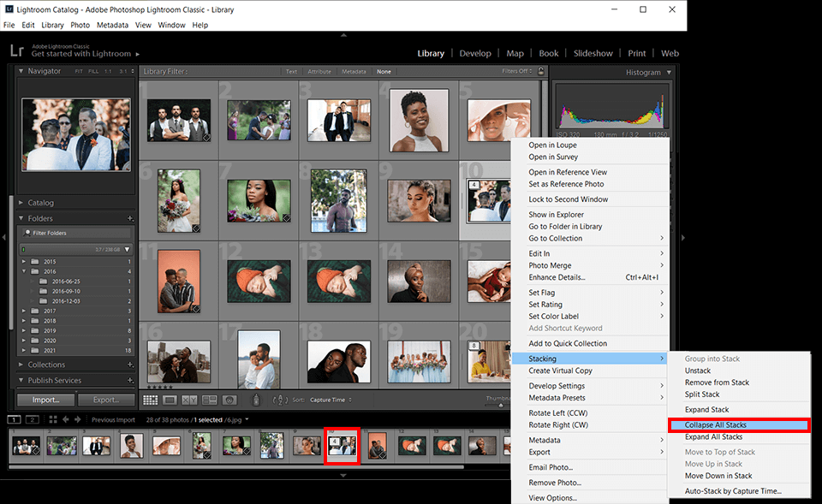Click the Lr logo identity plate
822x504 pixels.
17,50
